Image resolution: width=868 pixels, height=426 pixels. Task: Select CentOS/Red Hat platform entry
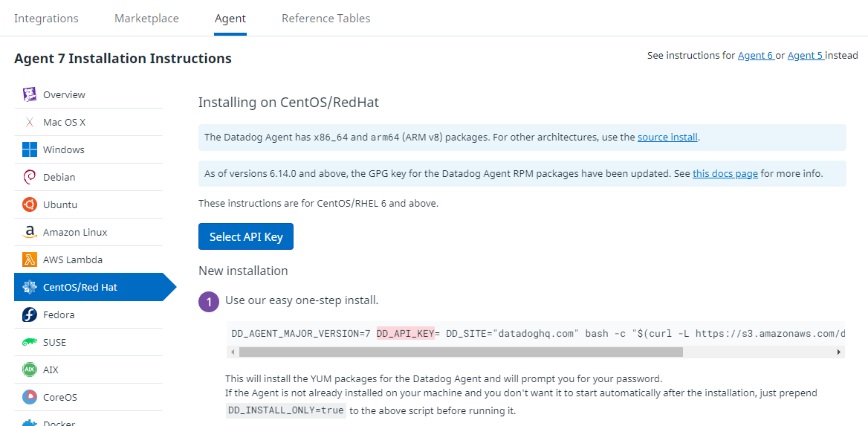point(94,287)
